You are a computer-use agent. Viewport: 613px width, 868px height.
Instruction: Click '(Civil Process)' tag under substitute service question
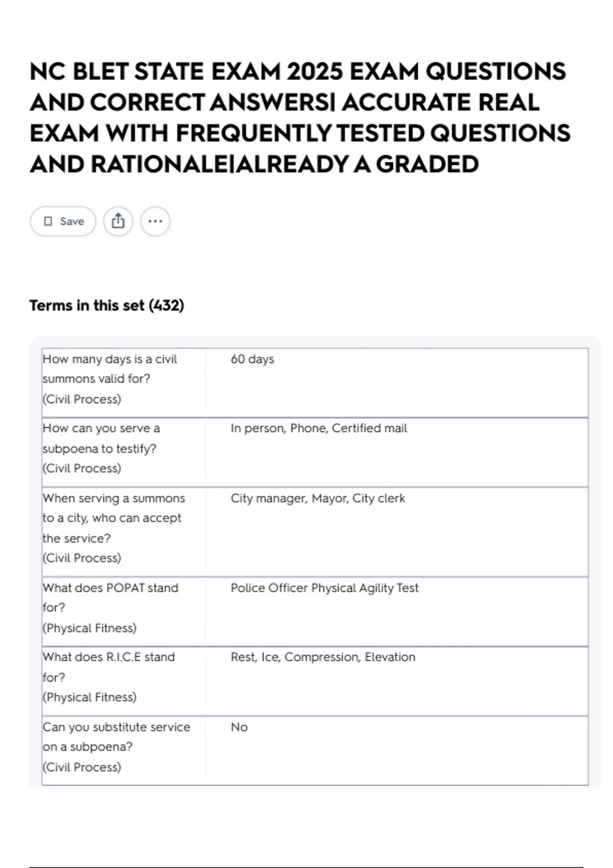pyautogui.click(x=82, y=767)
